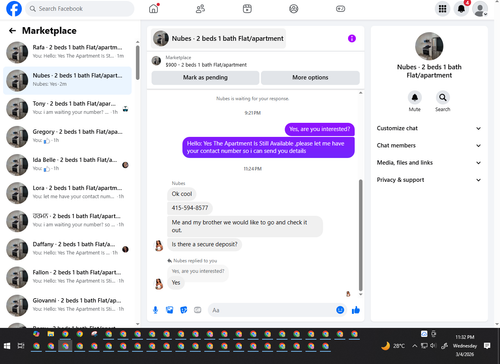This screenshot has width=500, height=364.
Task: Click the Mark as pending button
Action: [205, 78]
